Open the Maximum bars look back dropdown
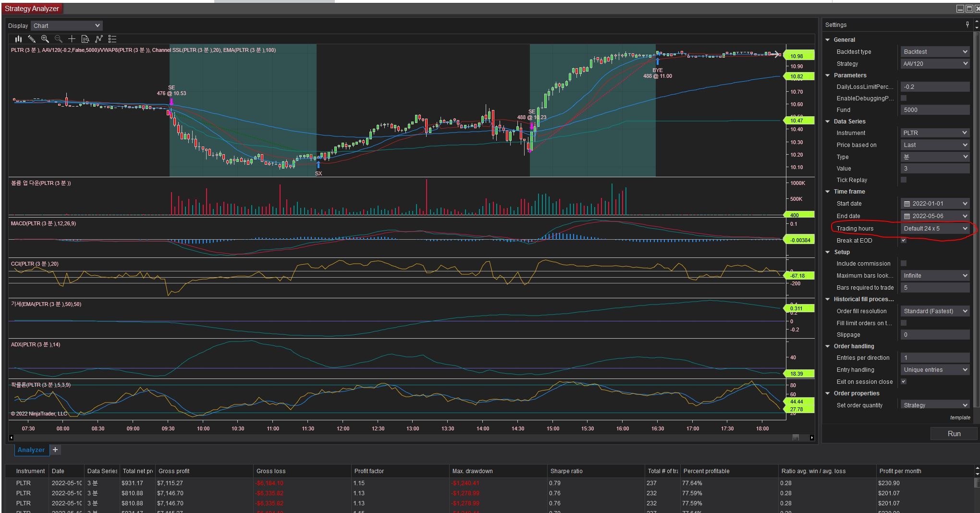980x513 pixels. [935, 275]
